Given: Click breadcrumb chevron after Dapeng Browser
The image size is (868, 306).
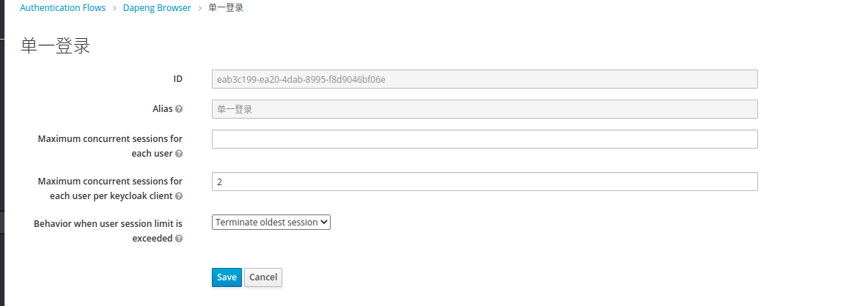Looking at the screenshot, I should click(200, 8).
